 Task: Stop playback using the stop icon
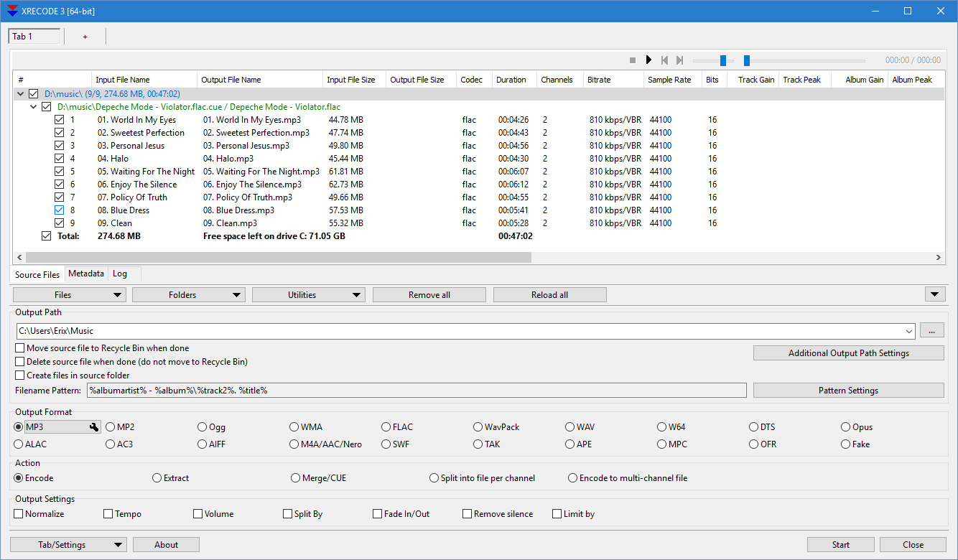click(633, 60)
